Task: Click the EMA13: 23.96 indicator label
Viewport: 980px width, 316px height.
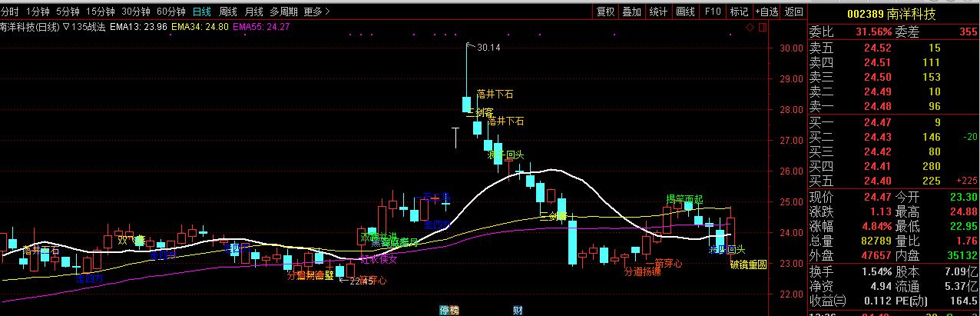Action: pyautogui.click(x=138, y=27)
